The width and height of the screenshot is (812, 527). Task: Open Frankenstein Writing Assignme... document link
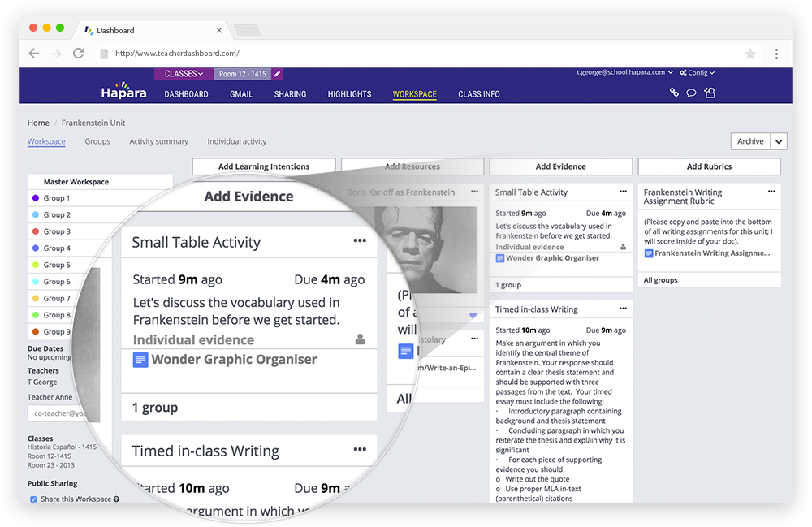pos(712,253)
